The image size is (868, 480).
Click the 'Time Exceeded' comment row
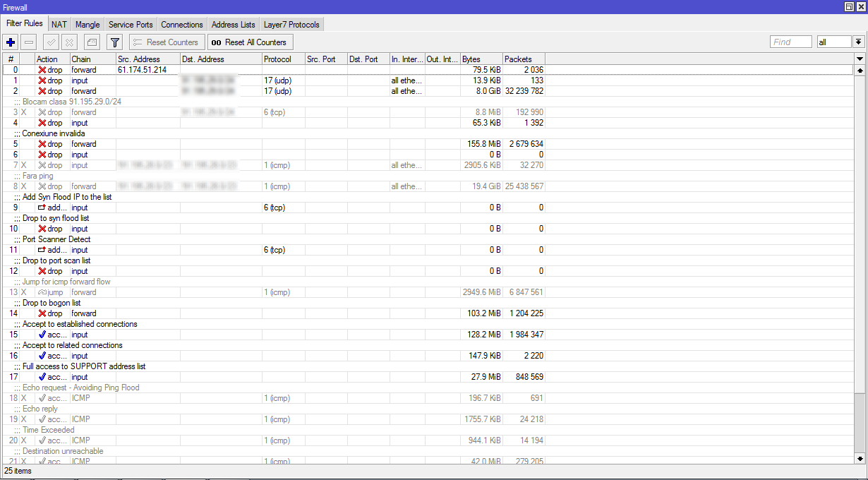point(427,430)
